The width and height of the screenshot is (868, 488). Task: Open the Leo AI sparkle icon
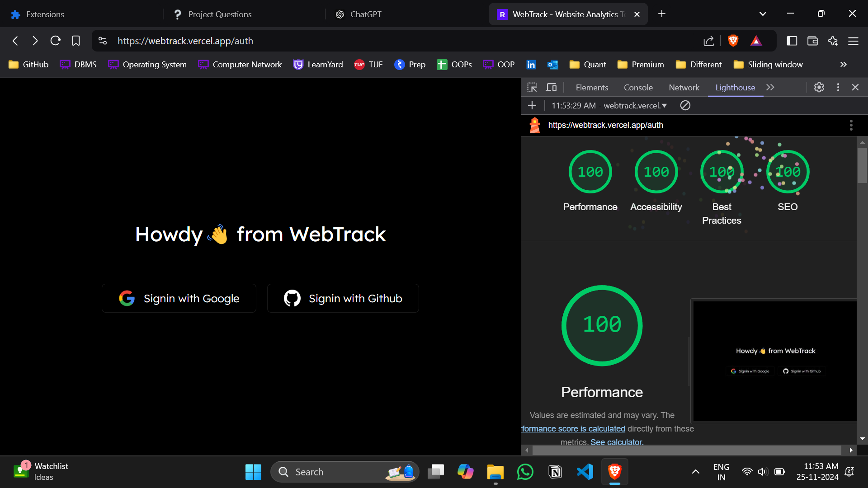(833, 41)
